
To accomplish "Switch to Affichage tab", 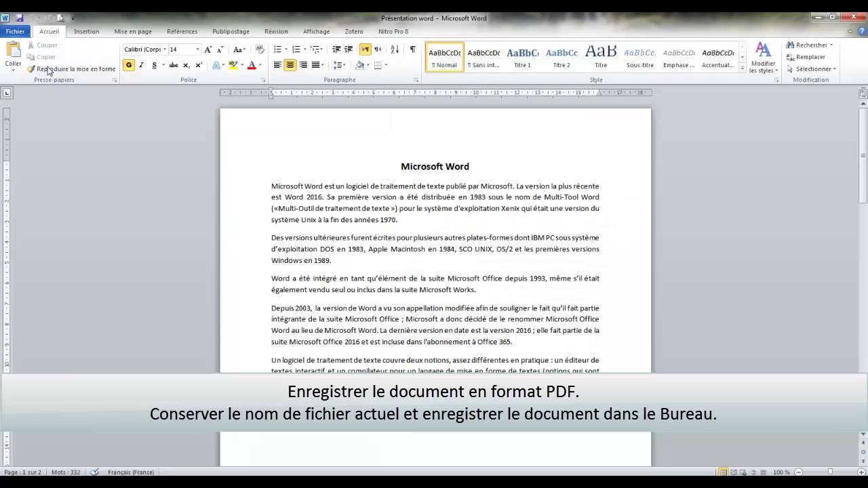I will pos(316,31).
